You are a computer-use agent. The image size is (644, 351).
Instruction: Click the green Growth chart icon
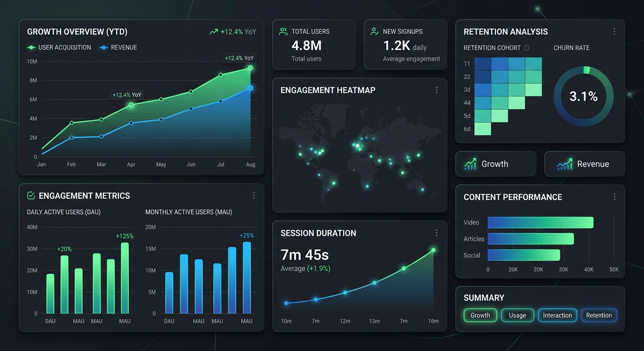click(470, 164)
